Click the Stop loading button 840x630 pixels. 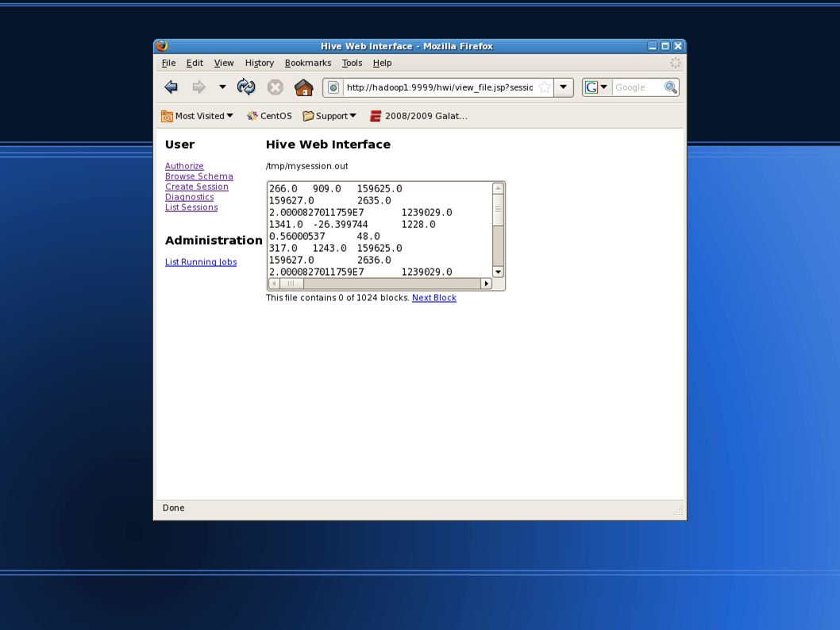pos(275,87)
